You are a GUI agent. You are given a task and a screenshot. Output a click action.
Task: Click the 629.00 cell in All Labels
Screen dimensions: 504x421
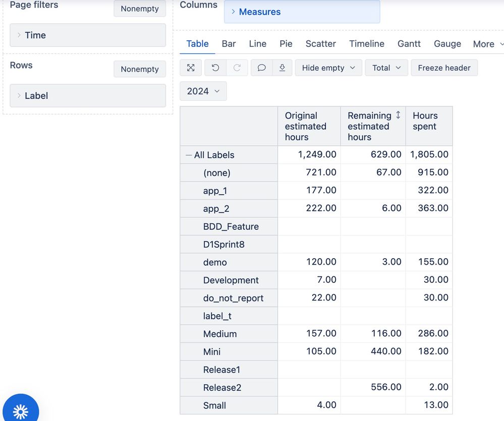click(x=373, y=154)
